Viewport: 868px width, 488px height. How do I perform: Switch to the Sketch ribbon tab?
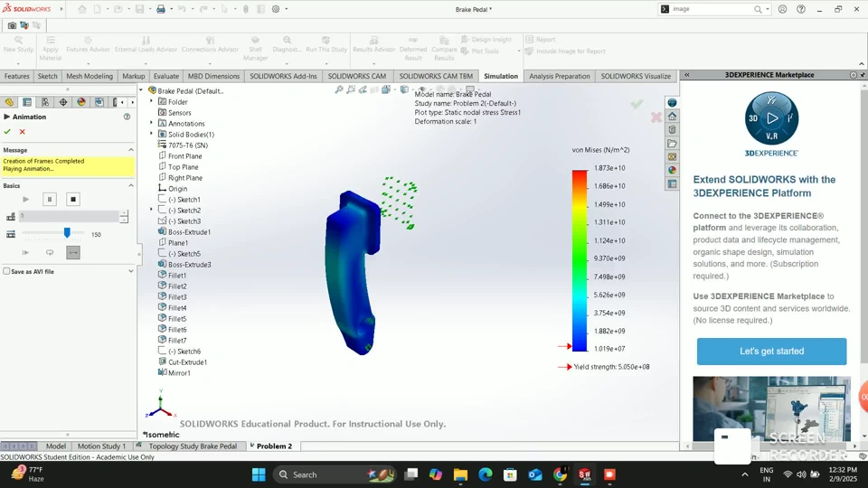point(48,76)
